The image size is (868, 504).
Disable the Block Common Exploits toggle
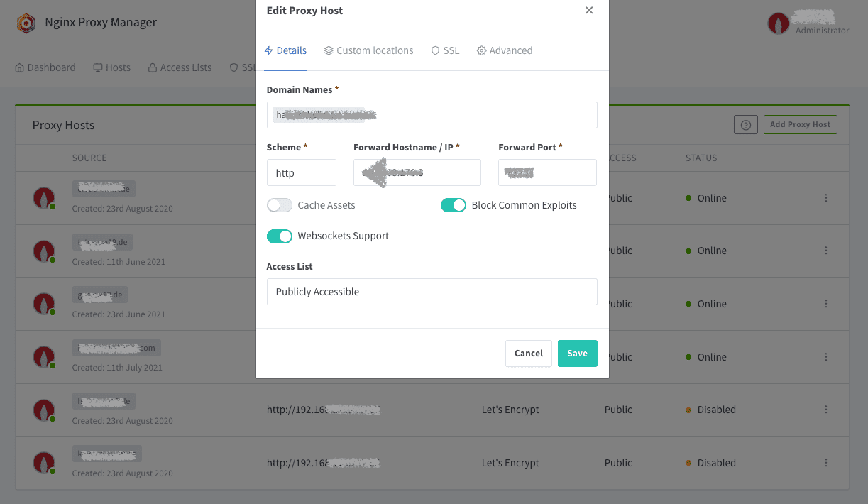[454, 205]
